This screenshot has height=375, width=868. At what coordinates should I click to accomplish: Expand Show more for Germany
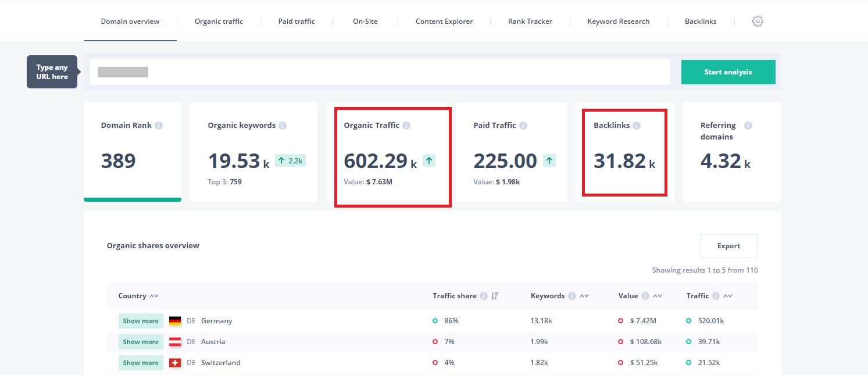click(x=141, y=321)
